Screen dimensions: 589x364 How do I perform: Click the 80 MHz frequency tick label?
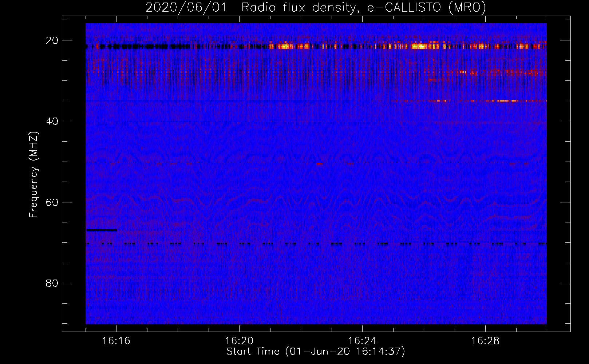coord(52,283)
